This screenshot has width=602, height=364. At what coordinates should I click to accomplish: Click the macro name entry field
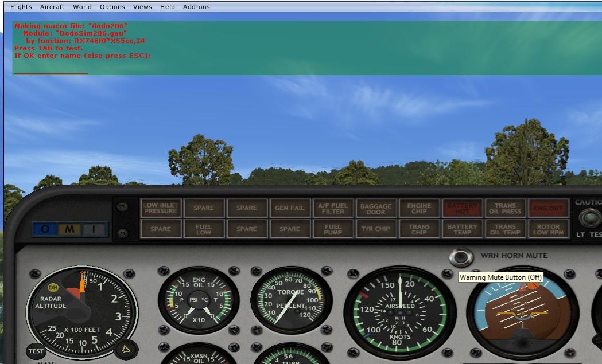click(x=51, y=69)
